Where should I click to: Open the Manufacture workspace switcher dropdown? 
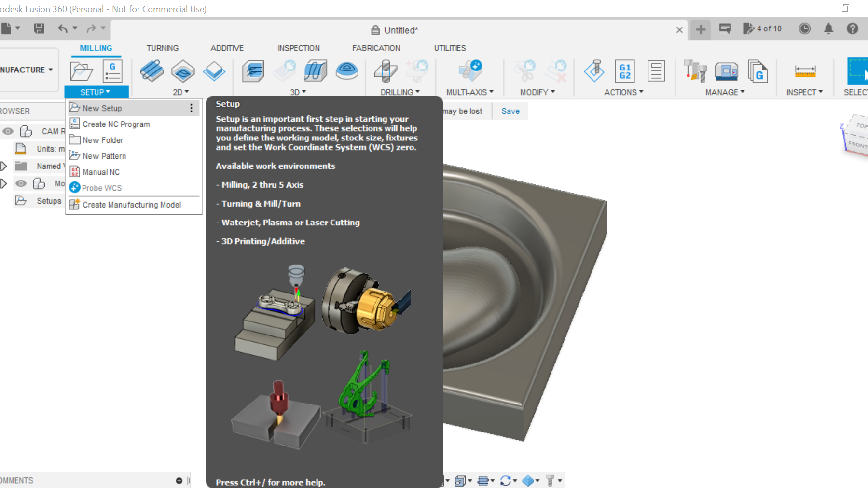[28, 70]
